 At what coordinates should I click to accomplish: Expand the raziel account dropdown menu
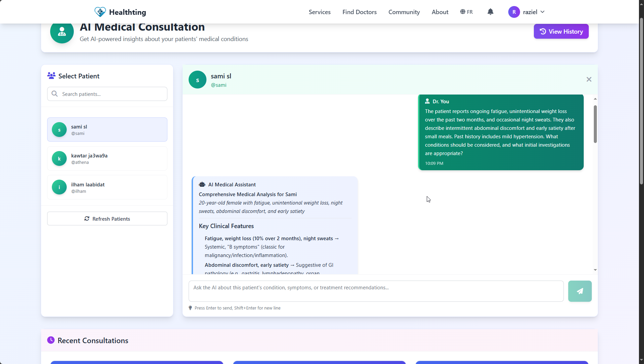542,12
